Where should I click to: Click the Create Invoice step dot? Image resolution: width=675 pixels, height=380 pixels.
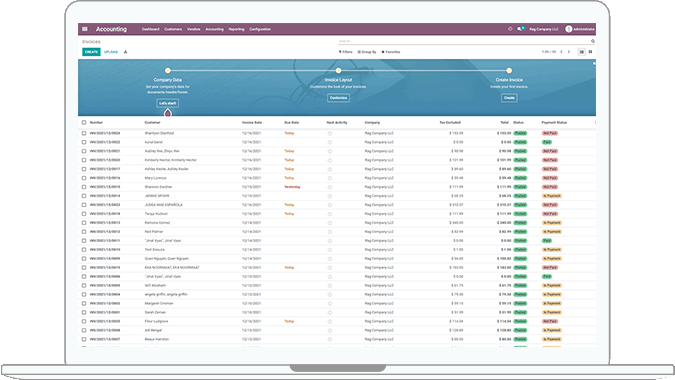click(x=509, y=71)
